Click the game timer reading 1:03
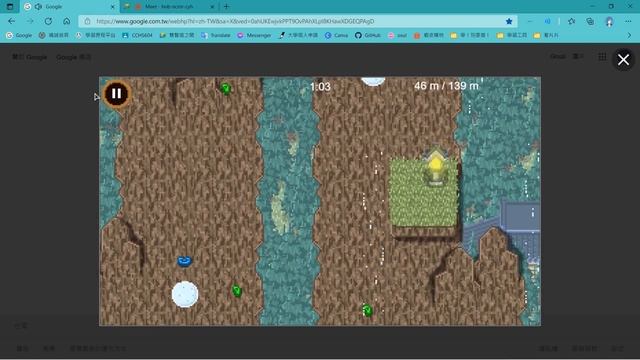Screen dimensions: 640x360 tap(320, 87)
